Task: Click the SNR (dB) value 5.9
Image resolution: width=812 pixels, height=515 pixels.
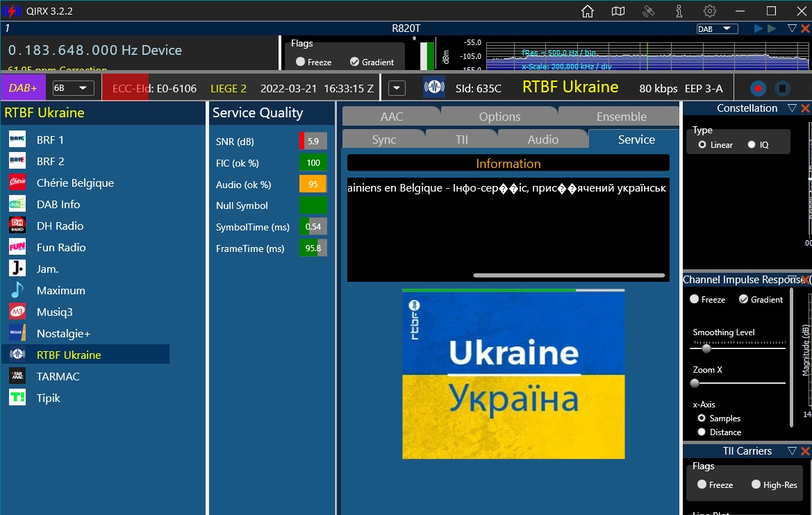Action: click(313, 141)
